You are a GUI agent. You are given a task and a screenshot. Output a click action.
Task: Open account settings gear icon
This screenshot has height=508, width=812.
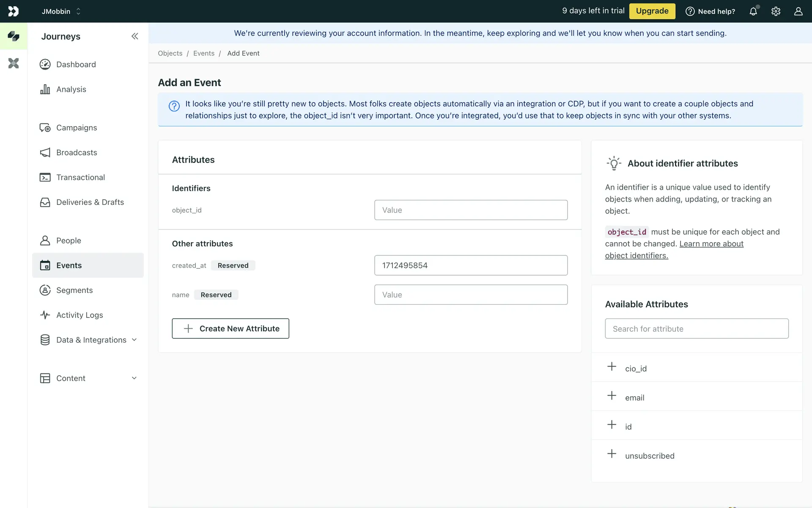click(776, 11)
